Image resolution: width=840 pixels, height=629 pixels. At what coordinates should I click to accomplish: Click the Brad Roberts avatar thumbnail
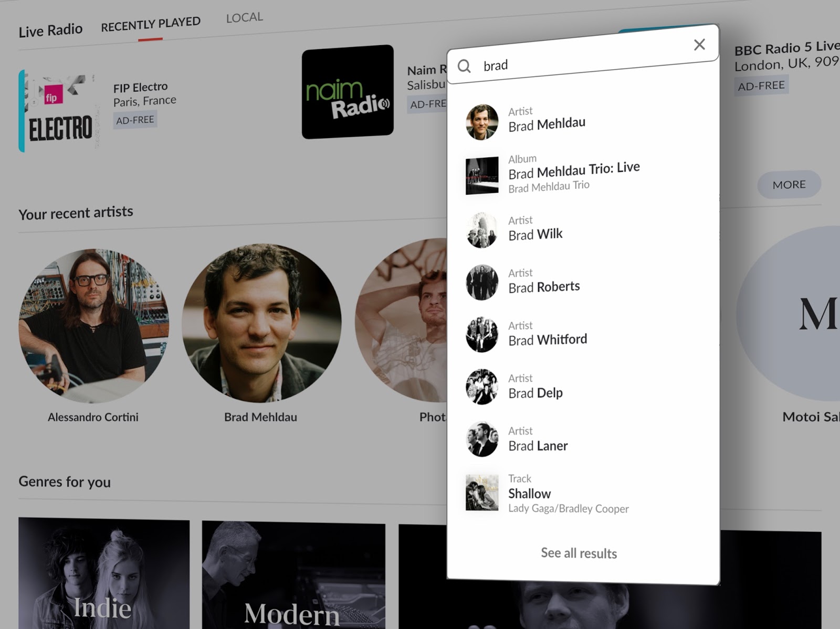[x=482, y=282]
